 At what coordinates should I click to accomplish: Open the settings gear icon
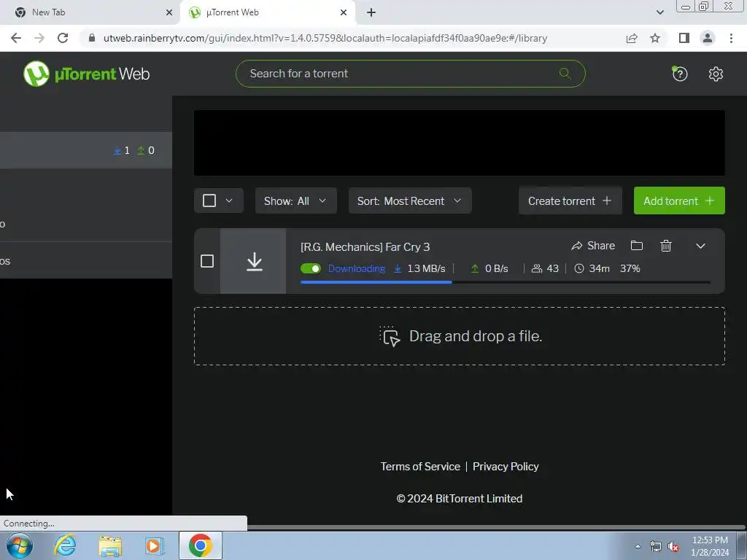[x=716, y=74]
